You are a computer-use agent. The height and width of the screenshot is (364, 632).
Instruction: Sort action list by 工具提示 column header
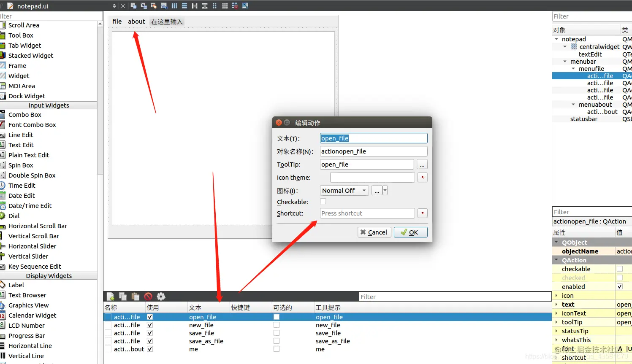click(x=433, y=307)
